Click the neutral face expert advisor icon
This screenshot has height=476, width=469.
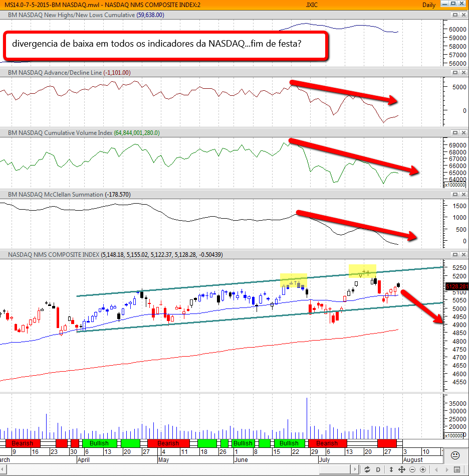click(x=455, y=455)
